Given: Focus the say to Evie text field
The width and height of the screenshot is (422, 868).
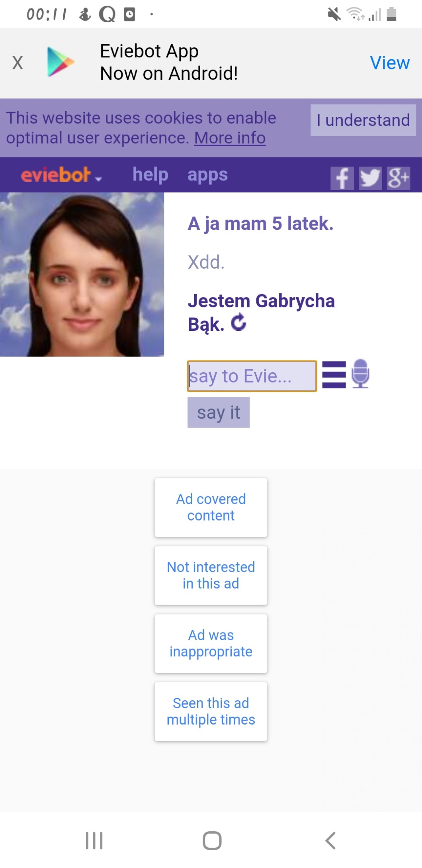Looking at the screenshot, I should point(252,376).
